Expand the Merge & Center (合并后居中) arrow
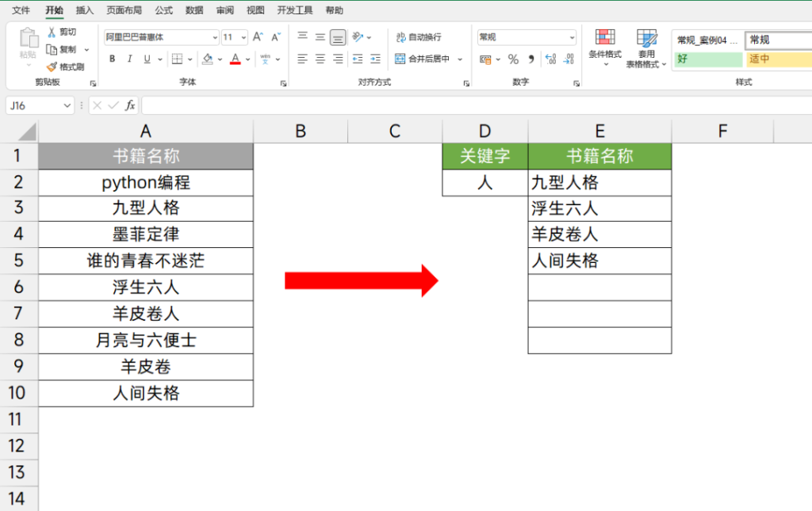This screenshot has width=812, height=511. [460, 59]
